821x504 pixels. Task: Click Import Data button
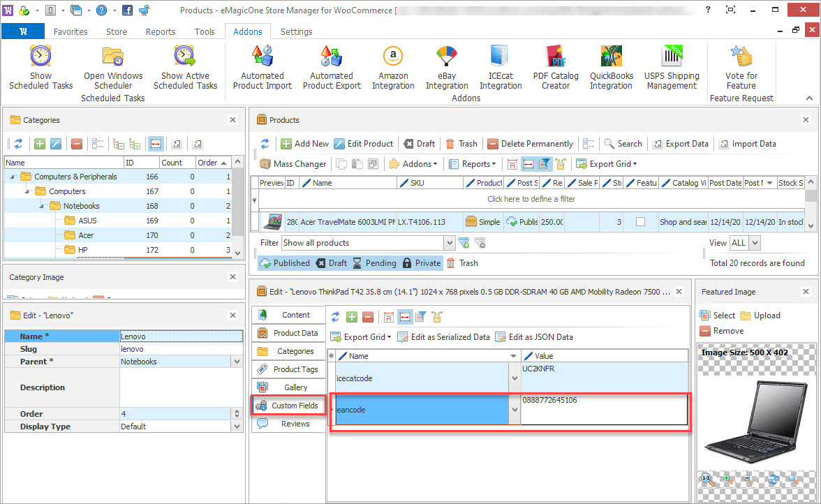(747, 143)
